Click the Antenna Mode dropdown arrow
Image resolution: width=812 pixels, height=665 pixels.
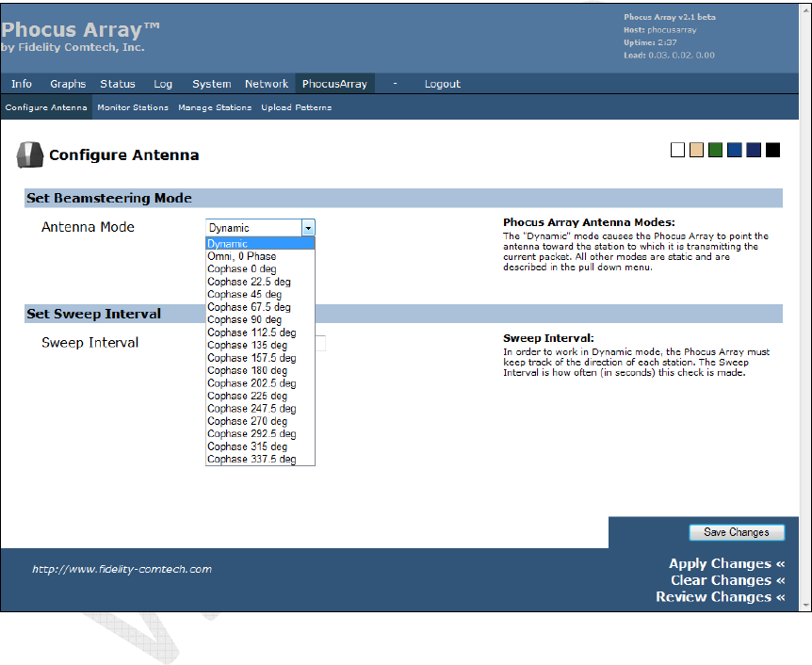click(308, 228)
